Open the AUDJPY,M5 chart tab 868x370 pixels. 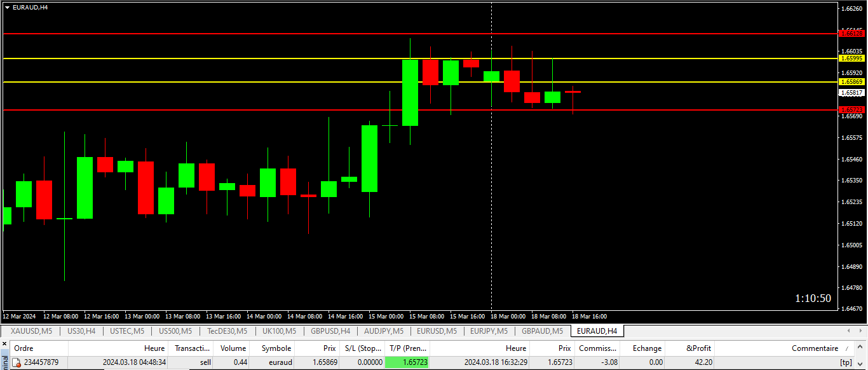(383, 331)
